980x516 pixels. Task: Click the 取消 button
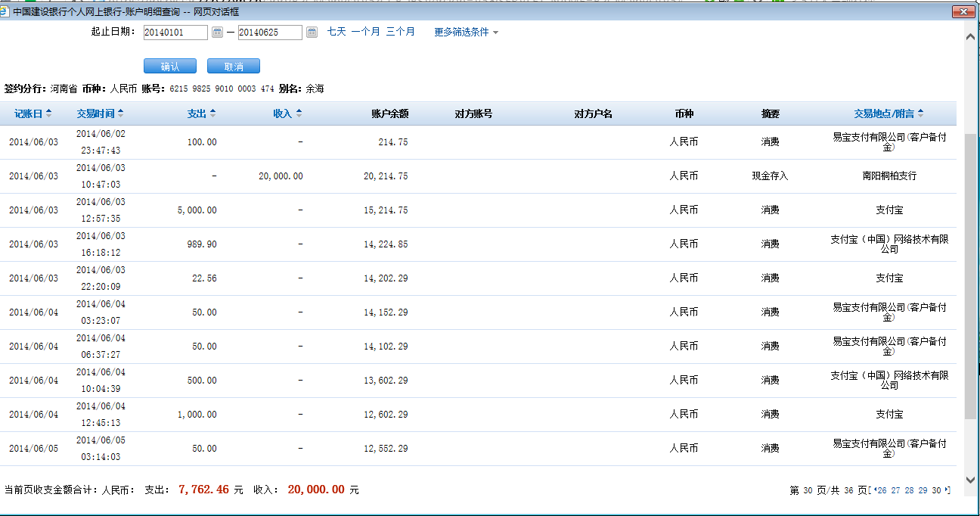[x=234, y=67]
